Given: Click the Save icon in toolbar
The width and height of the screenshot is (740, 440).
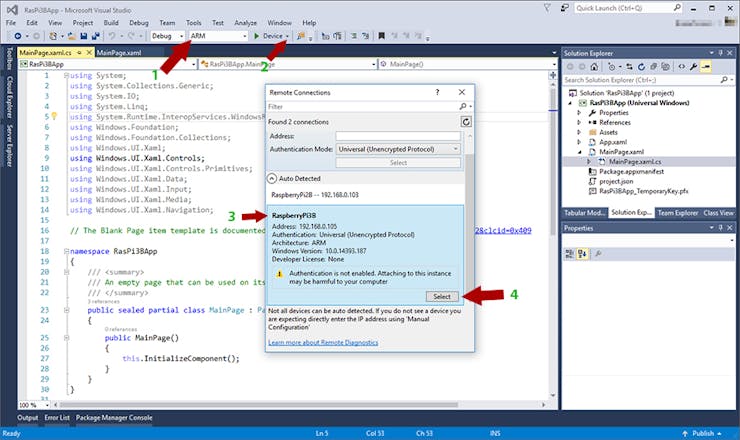Looking at the screenshot, I should click(84, 36).
